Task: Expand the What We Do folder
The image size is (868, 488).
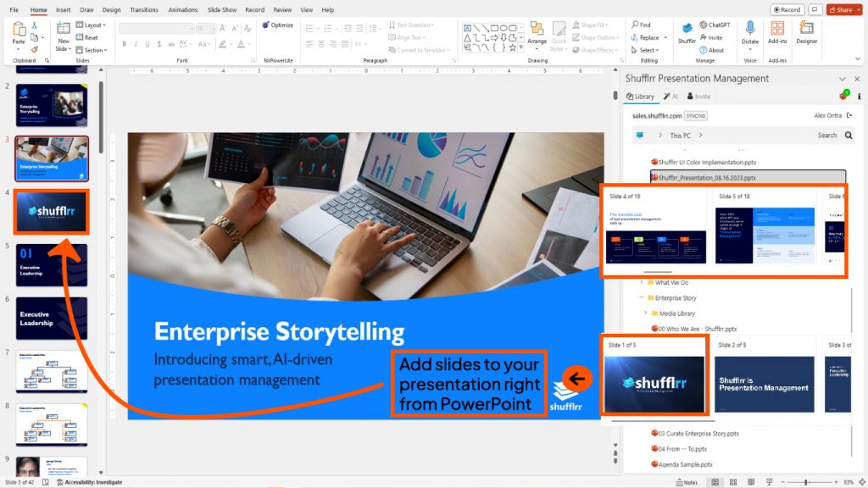Action: 643,282
